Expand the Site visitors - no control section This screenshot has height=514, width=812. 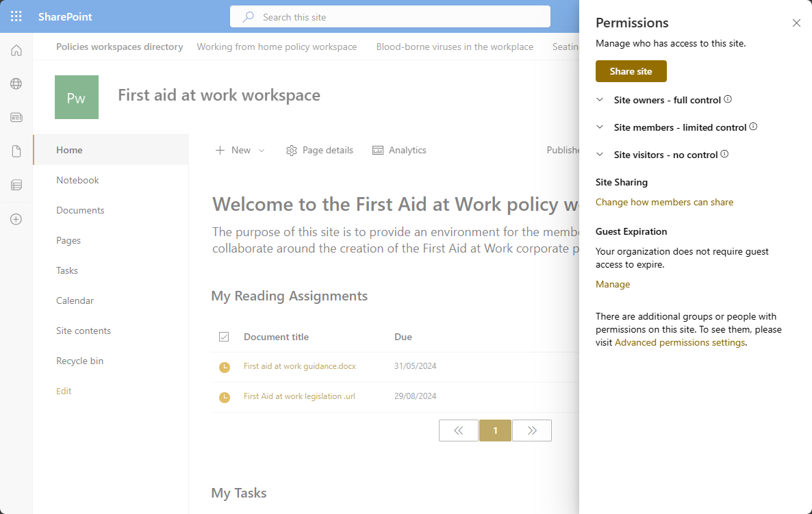coord(600,155)
